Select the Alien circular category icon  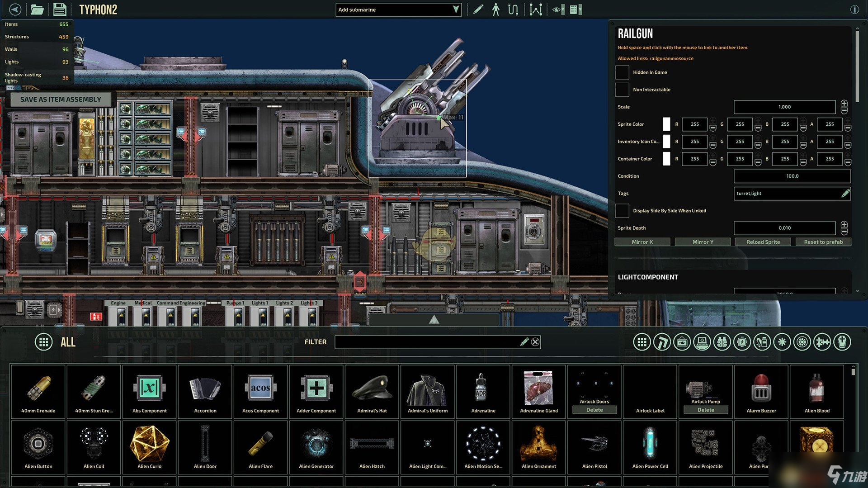pos(802,342)
